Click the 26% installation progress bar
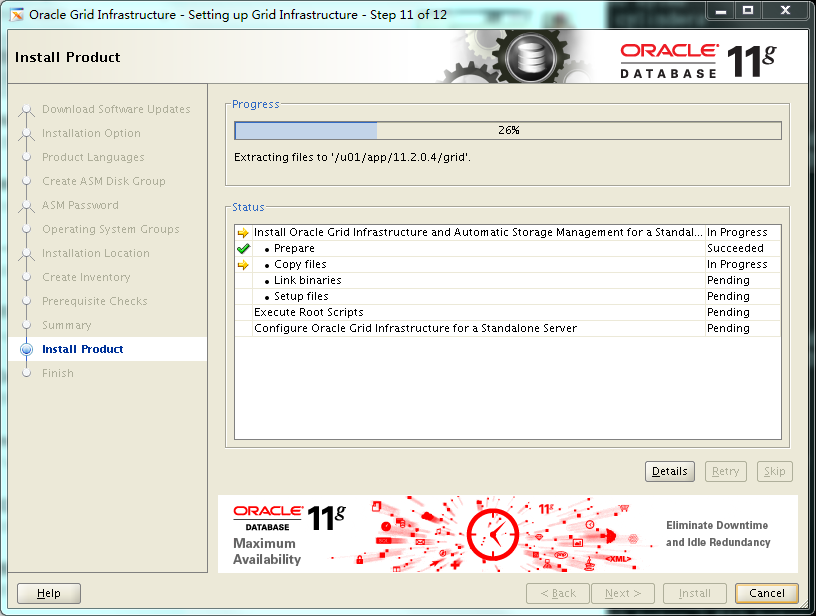 point(508,131)
